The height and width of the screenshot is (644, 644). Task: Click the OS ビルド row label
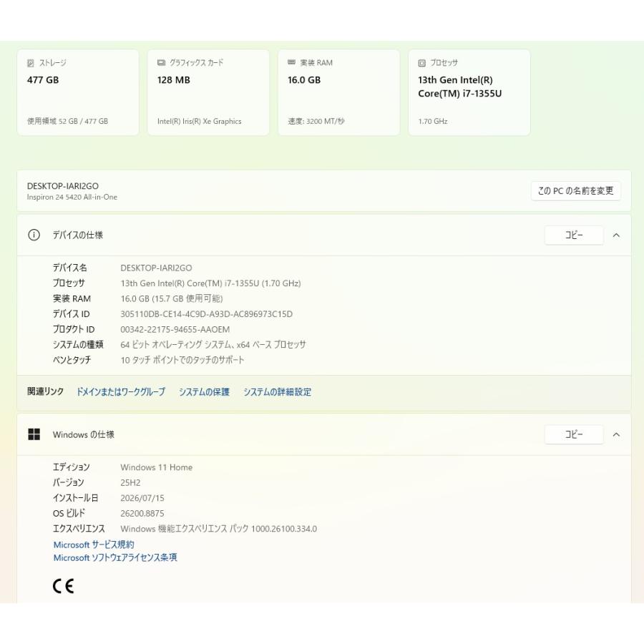point(69,513)
